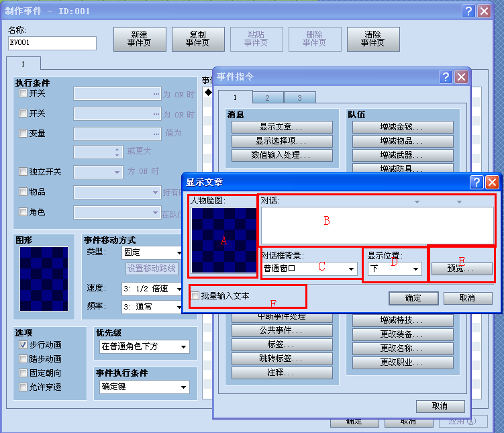Click the 预览 button
This screenshot has width=504, height=433.
[x=462, y=269]
